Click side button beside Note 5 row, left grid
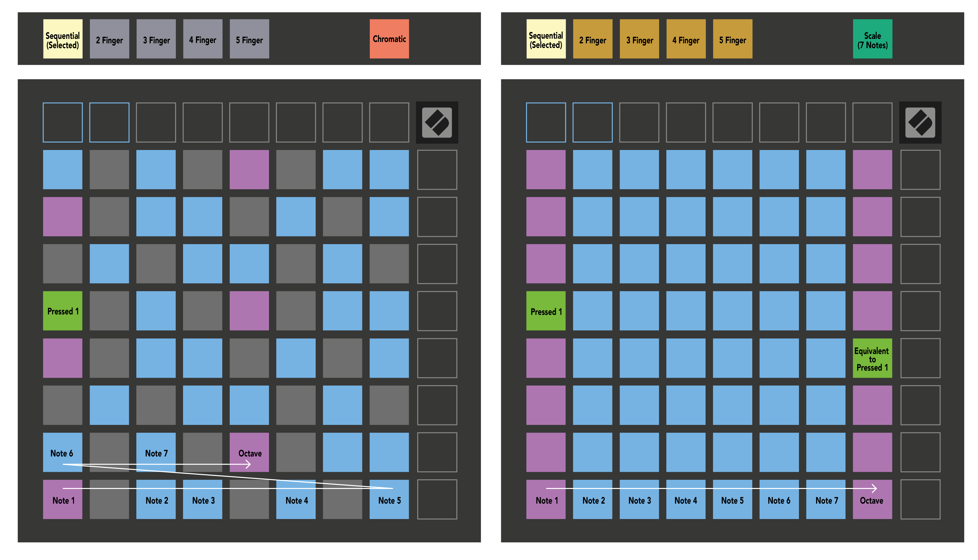 437,499
